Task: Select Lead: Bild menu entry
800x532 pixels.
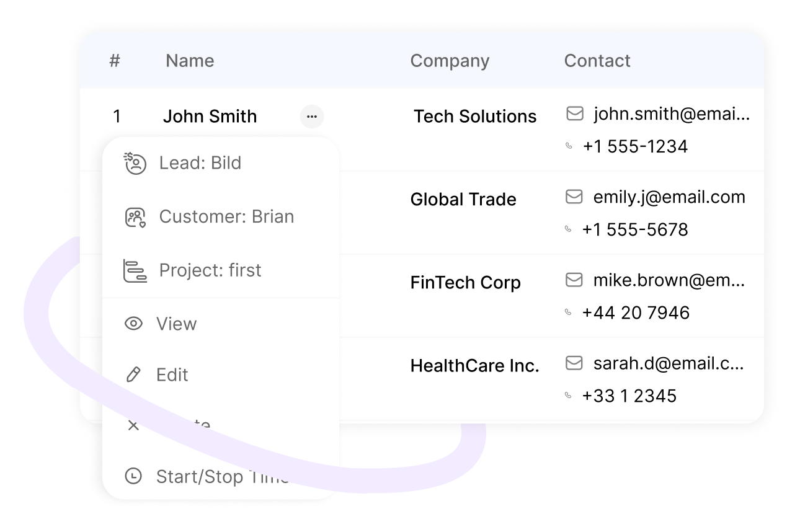Action: click(x=221, y=163)
